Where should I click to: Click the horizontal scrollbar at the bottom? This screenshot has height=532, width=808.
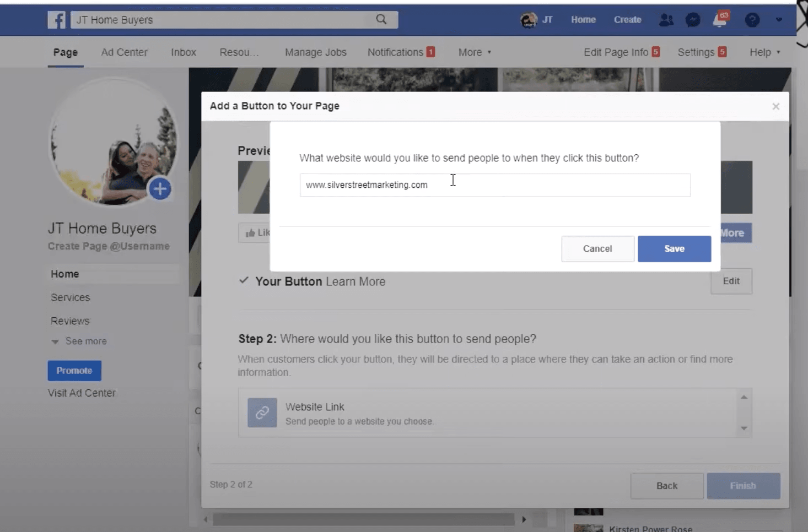[364, 519]
